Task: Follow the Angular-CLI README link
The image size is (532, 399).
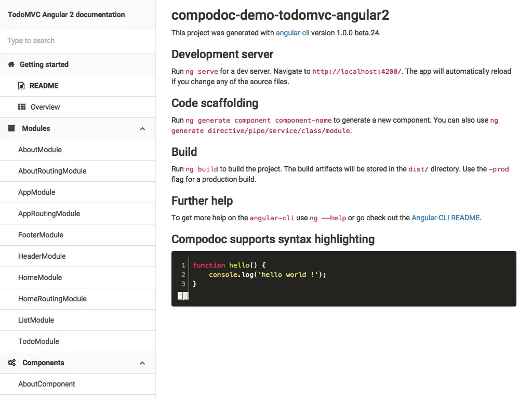Action: [445, 218]
